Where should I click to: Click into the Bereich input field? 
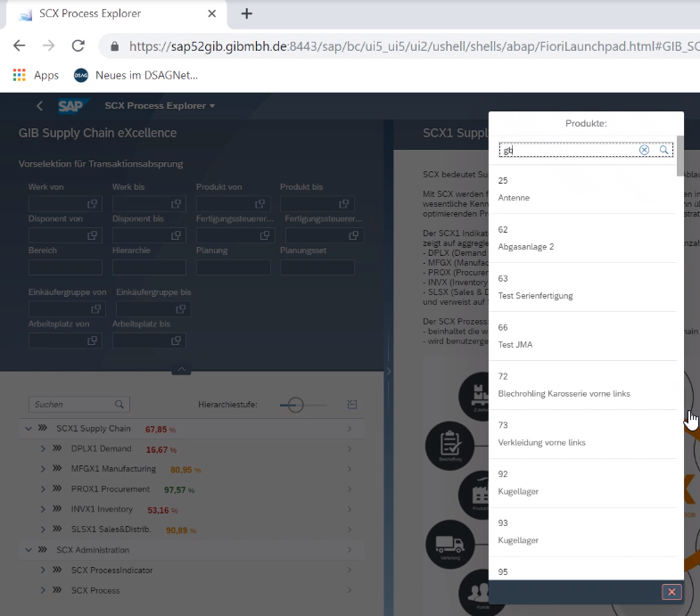tap(65, 267)
